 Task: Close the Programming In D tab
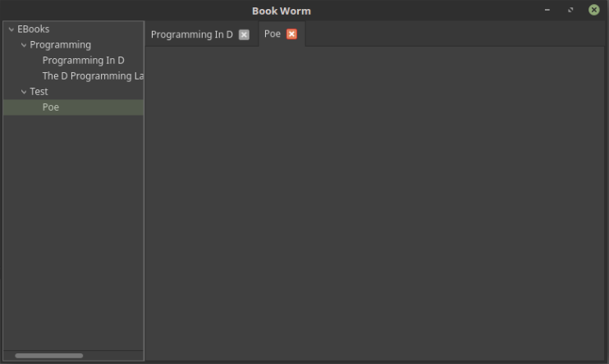tap(244, 34)
